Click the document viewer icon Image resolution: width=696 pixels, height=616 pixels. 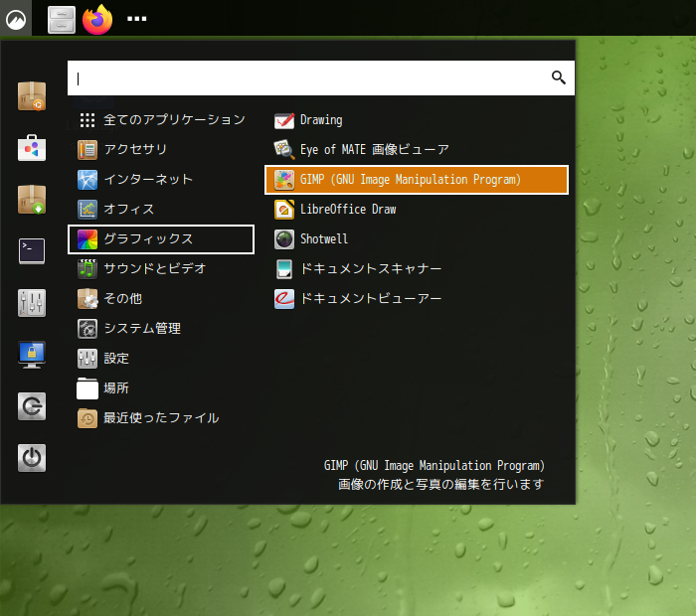pyautogui.click(x=284, y=299)
